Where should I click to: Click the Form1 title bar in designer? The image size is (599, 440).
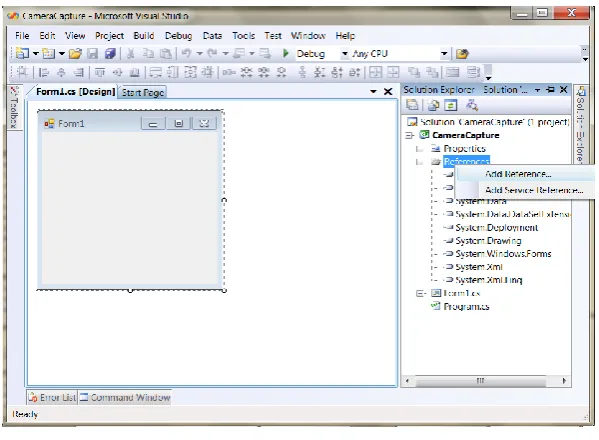pos(130,123)
